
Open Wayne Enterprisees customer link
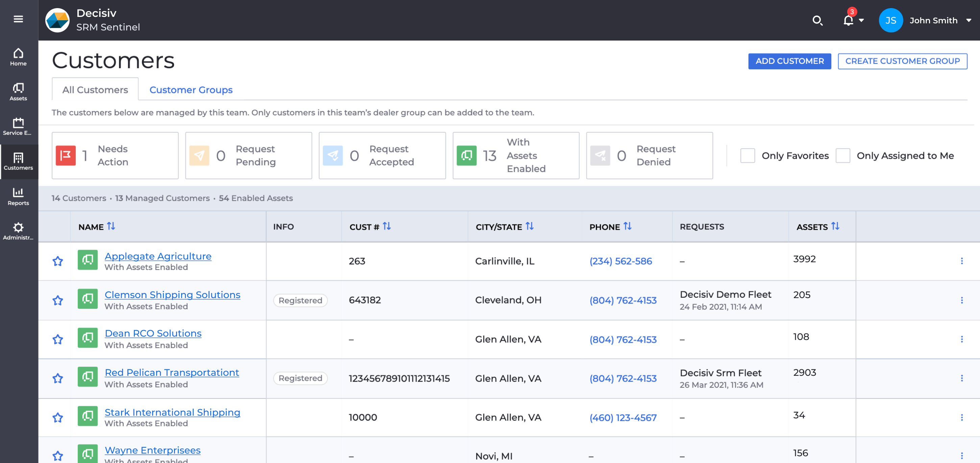click(152, 450)
